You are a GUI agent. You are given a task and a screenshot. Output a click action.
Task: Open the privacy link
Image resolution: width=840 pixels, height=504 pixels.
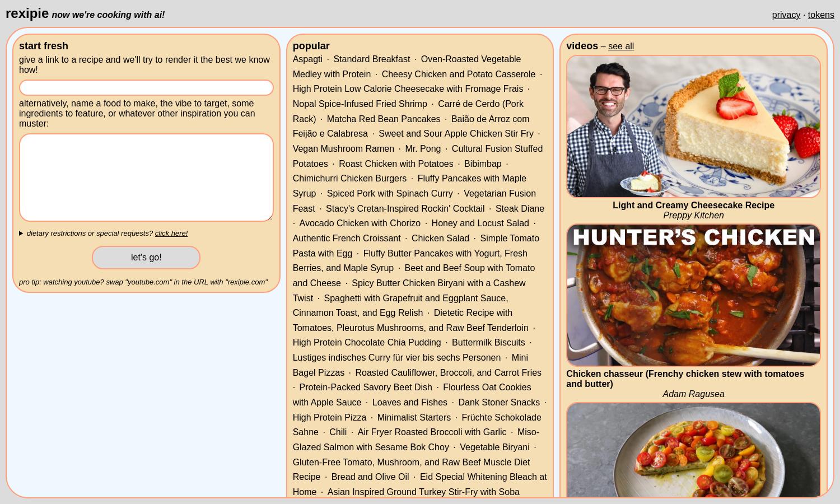(786, 15)
